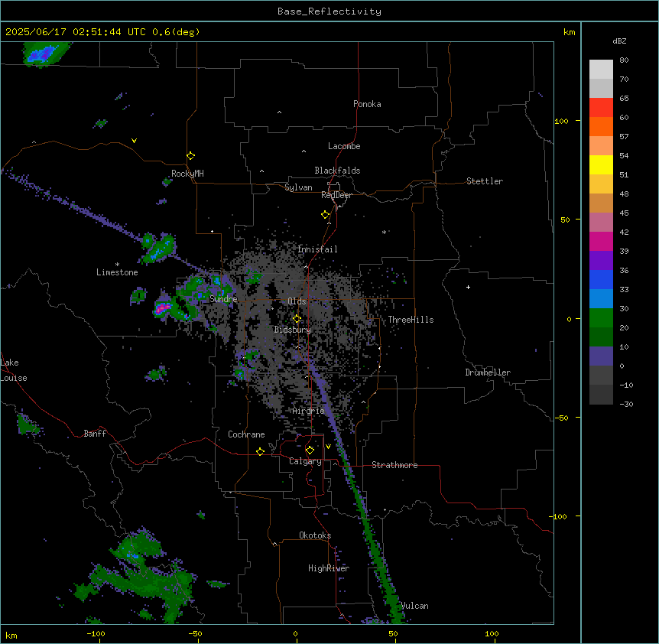Click the yellow diamond marker south of RedDeer

[326, 215]
